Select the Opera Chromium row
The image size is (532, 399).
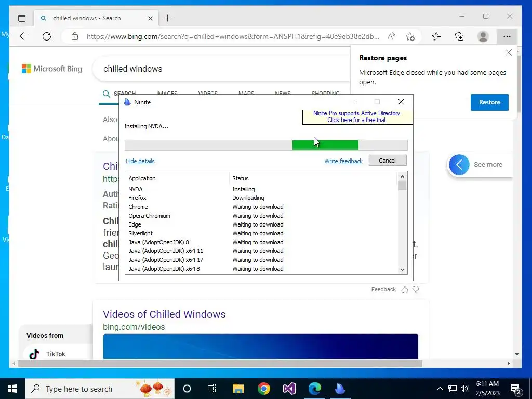262,216
